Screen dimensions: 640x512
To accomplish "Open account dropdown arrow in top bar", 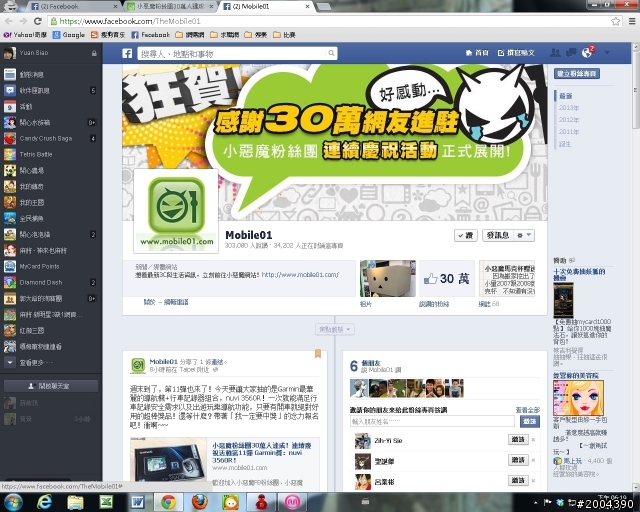I will [607, 53].
